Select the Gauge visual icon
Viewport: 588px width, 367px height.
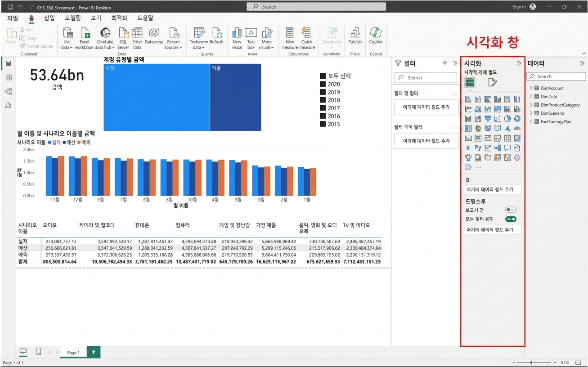point(517,128)
